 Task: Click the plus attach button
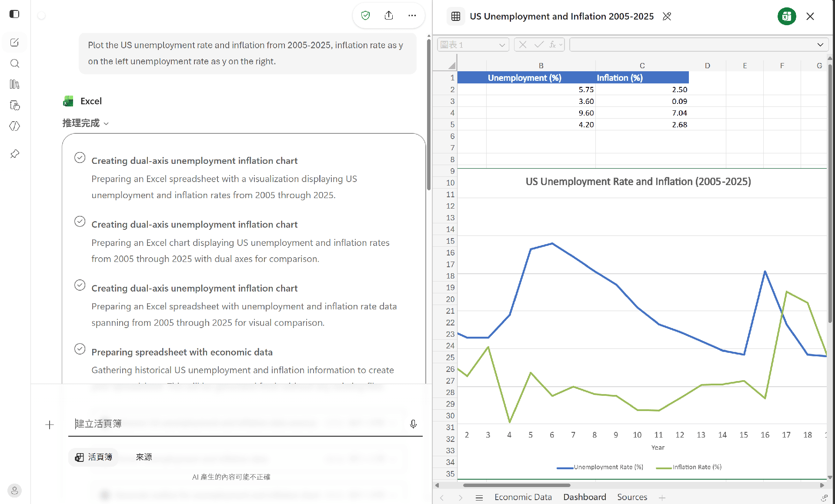[50, 425]
